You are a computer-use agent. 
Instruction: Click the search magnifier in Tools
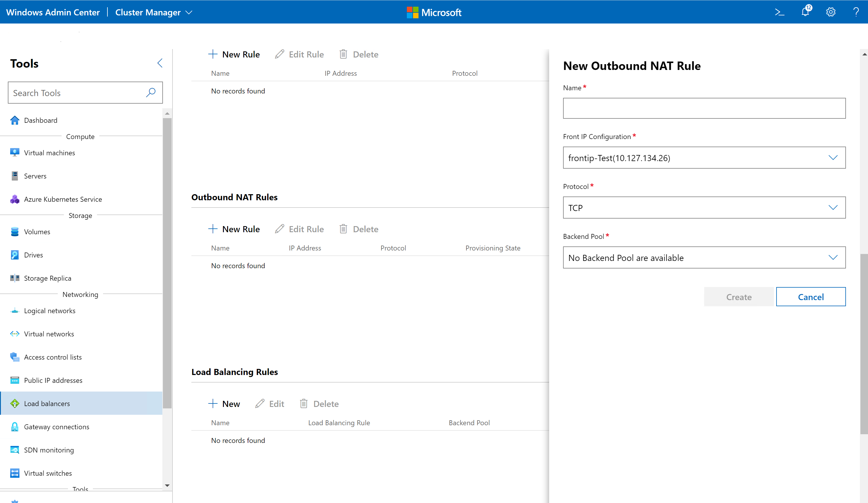click(x=150, y=93)
